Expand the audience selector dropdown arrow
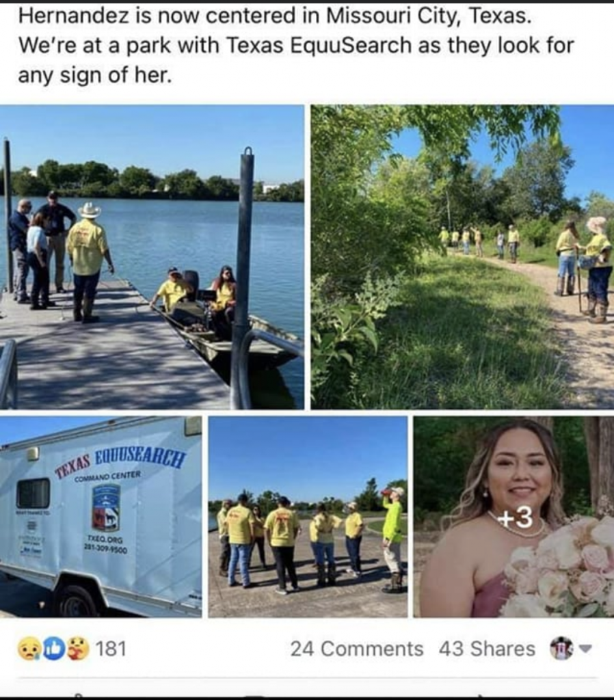 (586, 649)
